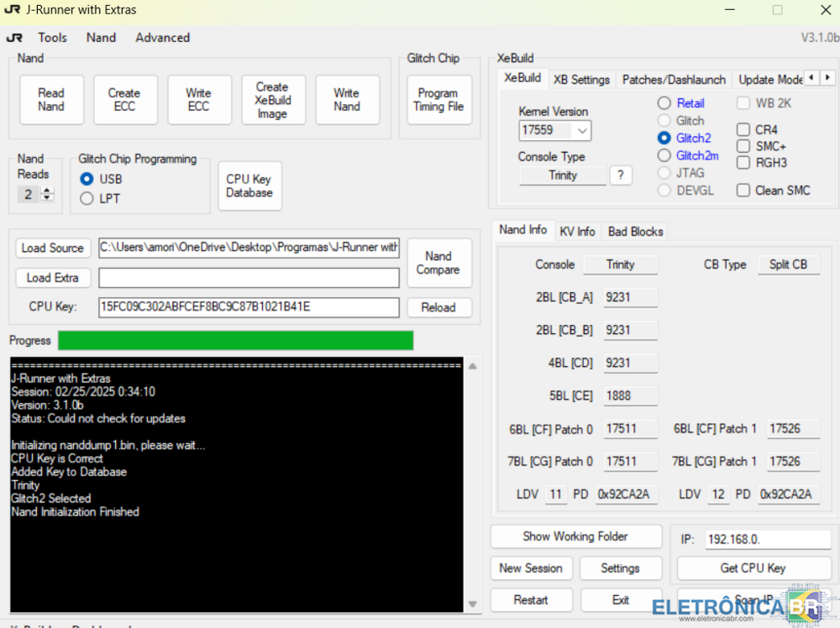840x628 pixels.
Task: Select the Retail radio option
Action: coord(664,103)
